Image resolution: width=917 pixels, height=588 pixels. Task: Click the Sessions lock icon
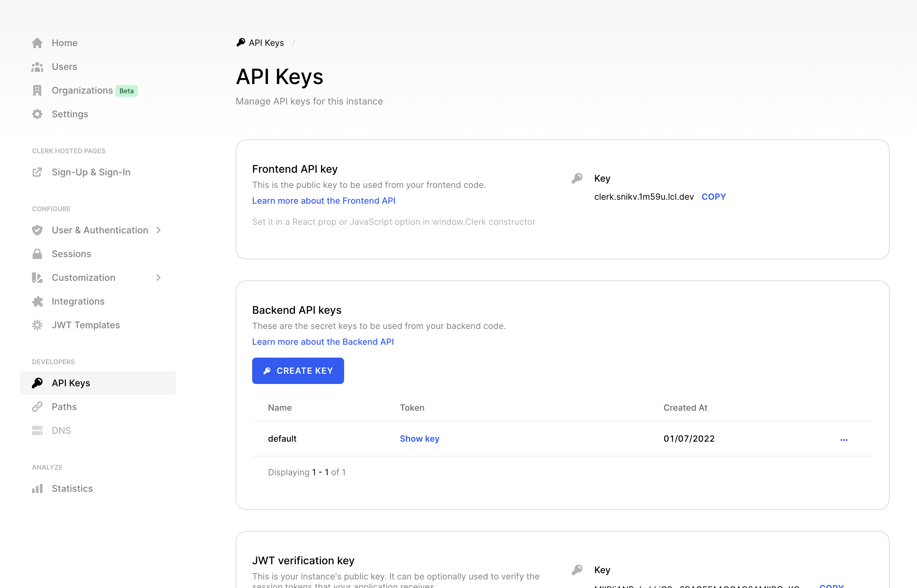(x=37, y=254)
